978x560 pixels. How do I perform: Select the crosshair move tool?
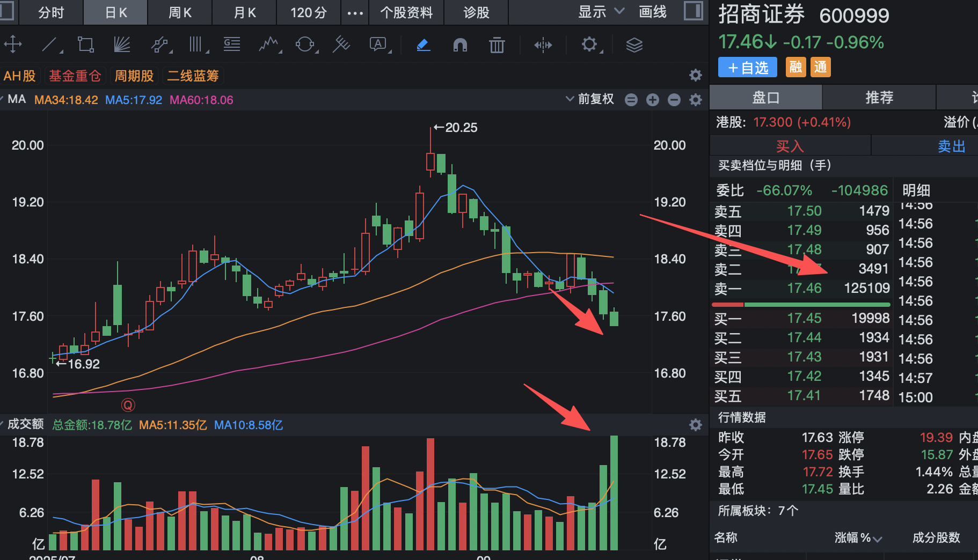click(x=13, y=45)
